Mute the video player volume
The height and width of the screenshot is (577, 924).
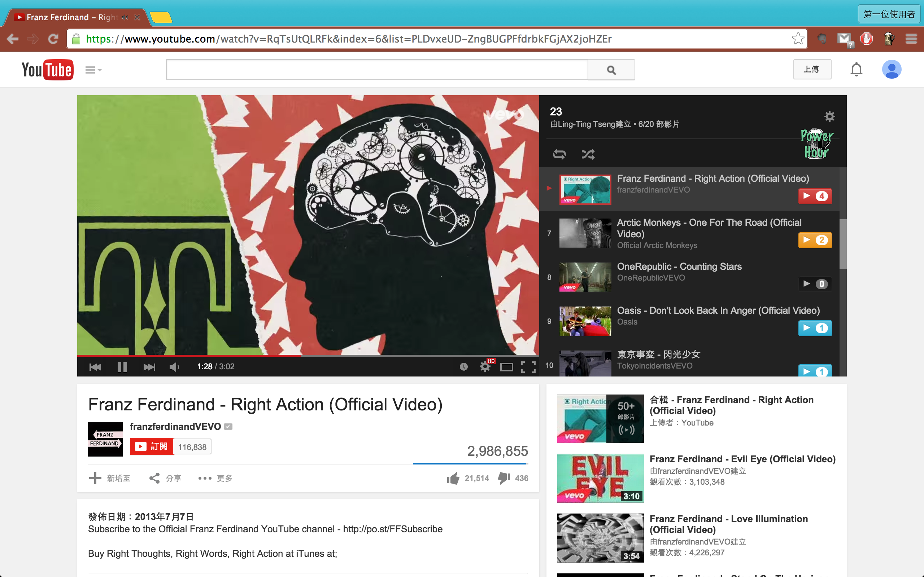pyautogui.click(x=174, y=367)
